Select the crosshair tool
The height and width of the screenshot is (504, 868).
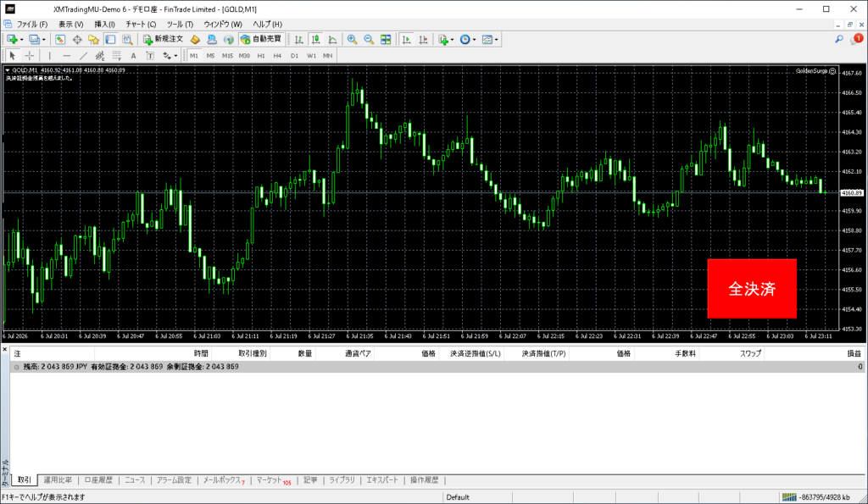tap(30, 56)
